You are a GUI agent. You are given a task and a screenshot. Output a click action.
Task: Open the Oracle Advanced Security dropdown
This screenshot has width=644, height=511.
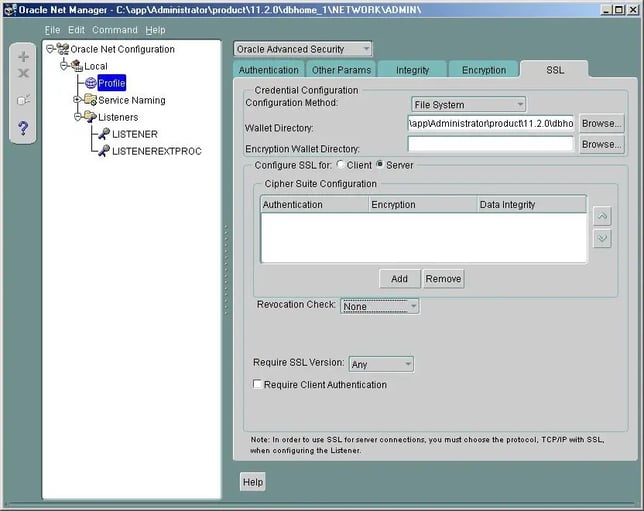coord(302,49)
